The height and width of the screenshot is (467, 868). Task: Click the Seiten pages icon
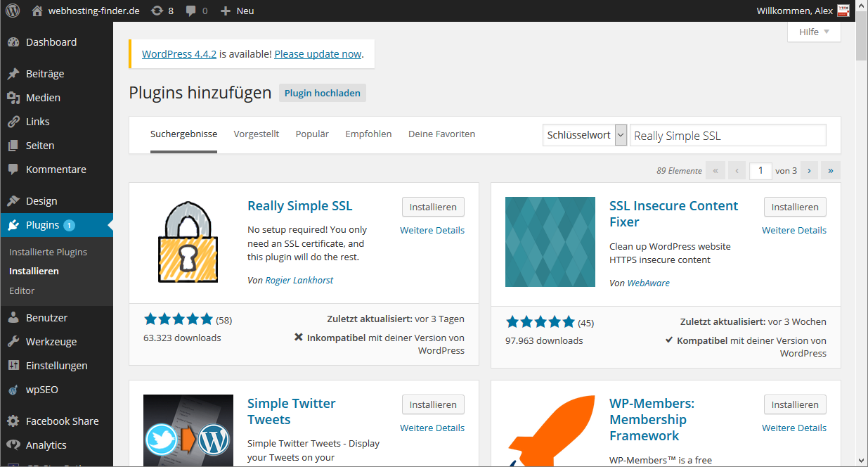[x=13, y=146]
